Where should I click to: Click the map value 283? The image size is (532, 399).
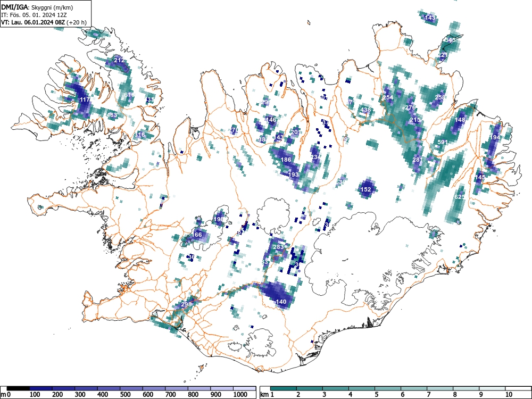(279, 247)
